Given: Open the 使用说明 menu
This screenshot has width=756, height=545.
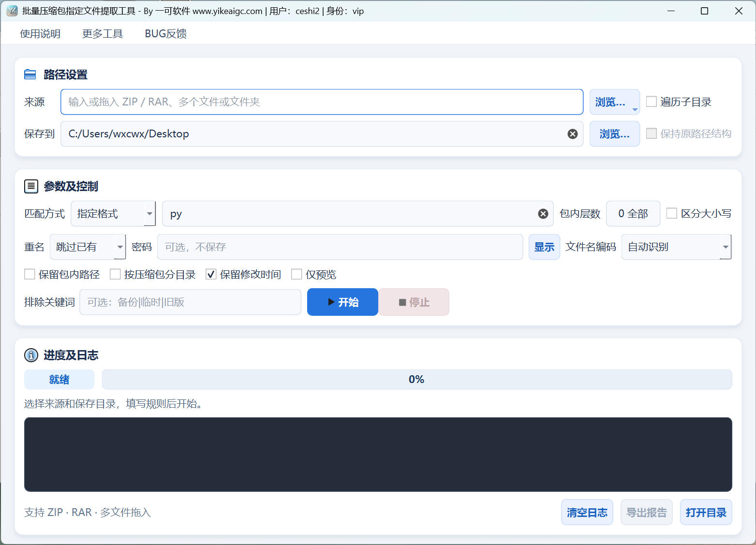Looking at the screenshot, I should point(40,33).
